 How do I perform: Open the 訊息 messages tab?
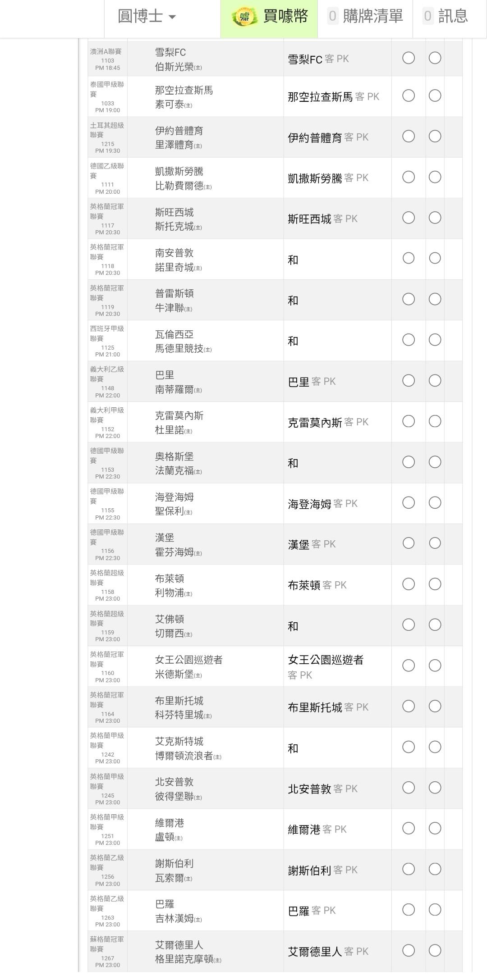446,17
